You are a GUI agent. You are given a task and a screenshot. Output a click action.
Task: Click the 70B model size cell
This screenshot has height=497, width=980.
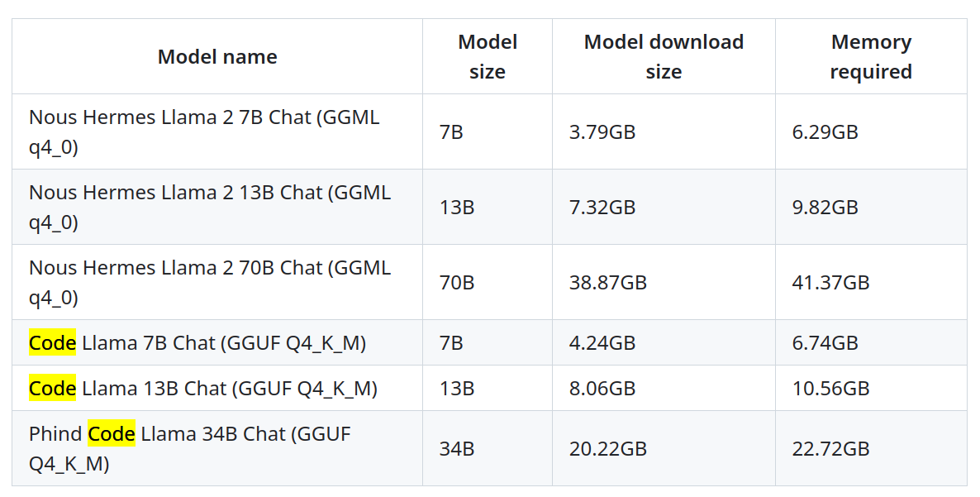point(488,282)
